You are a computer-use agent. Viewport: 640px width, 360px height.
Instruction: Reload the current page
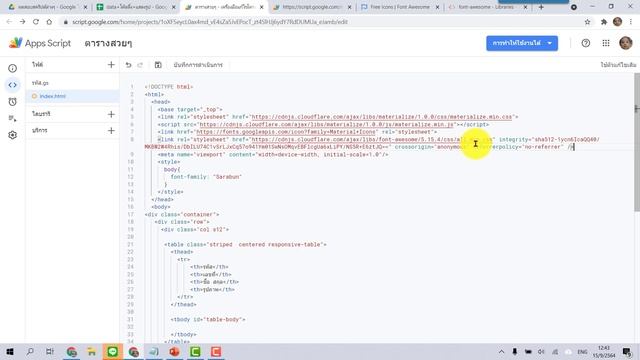pyautogui.click(x=36, y=22)
